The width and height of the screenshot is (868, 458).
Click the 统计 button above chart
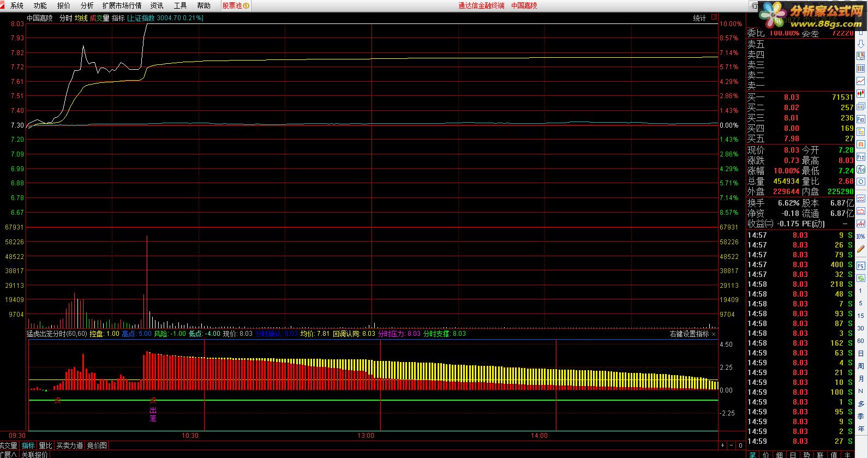[x=699, y=18]
